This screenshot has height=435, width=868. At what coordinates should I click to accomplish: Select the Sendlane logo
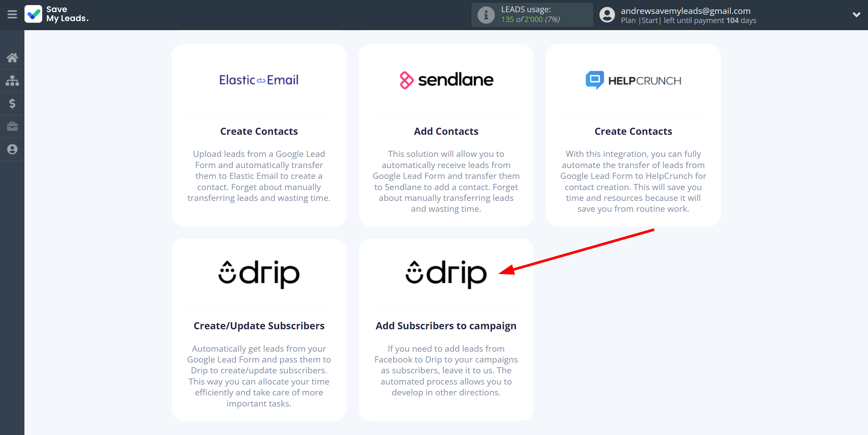(x=446, y=80)
